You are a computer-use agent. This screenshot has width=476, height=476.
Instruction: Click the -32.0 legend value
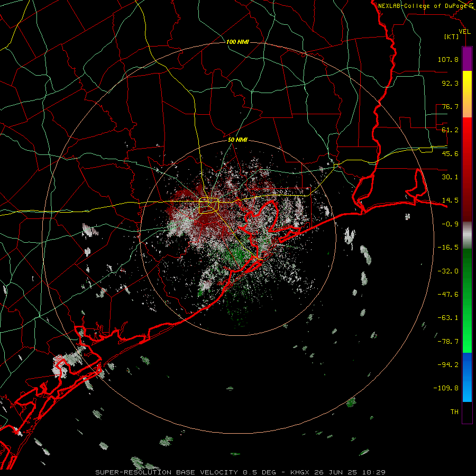(x=448, y=271)
